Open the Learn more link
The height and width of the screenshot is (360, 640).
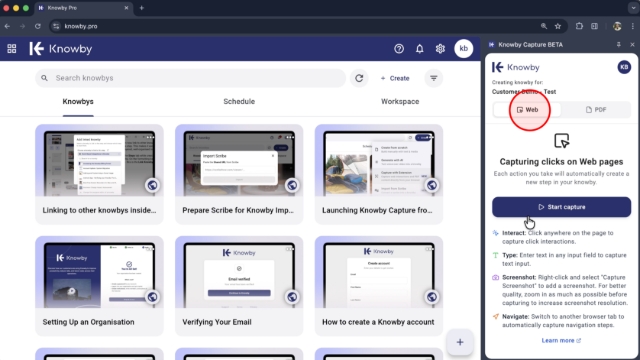[561, 340]
